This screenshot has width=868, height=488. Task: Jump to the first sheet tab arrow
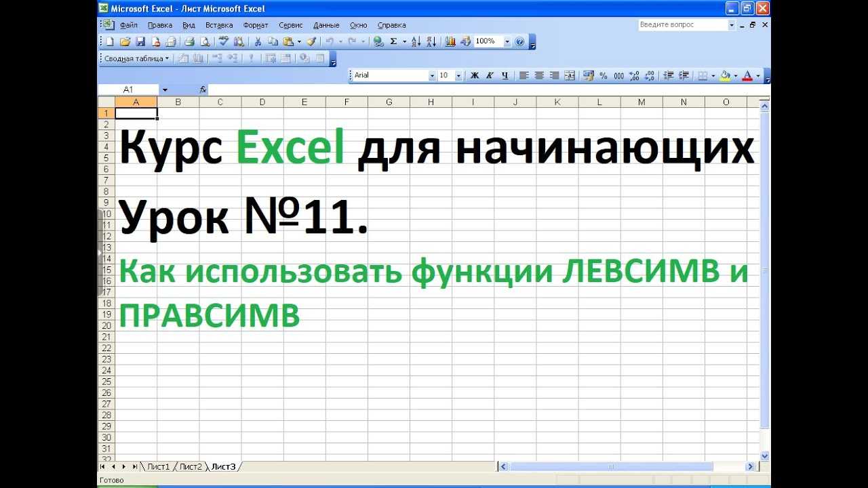pyautogui.click(x=102, y=466)
